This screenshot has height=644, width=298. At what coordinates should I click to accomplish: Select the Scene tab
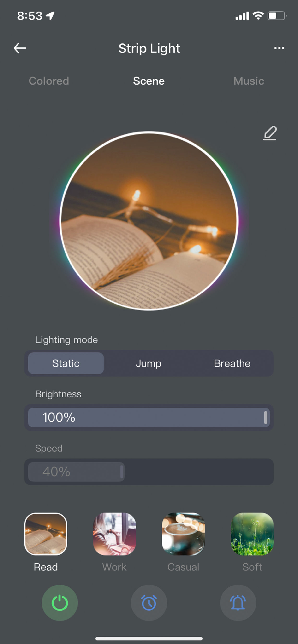point(149,81)
